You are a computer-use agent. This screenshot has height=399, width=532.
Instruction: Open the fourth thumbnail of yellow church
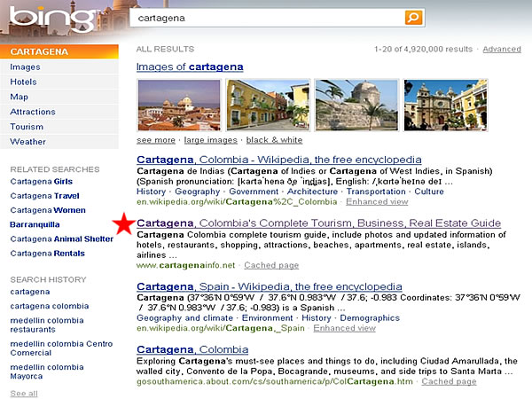(x=444, y=106)
